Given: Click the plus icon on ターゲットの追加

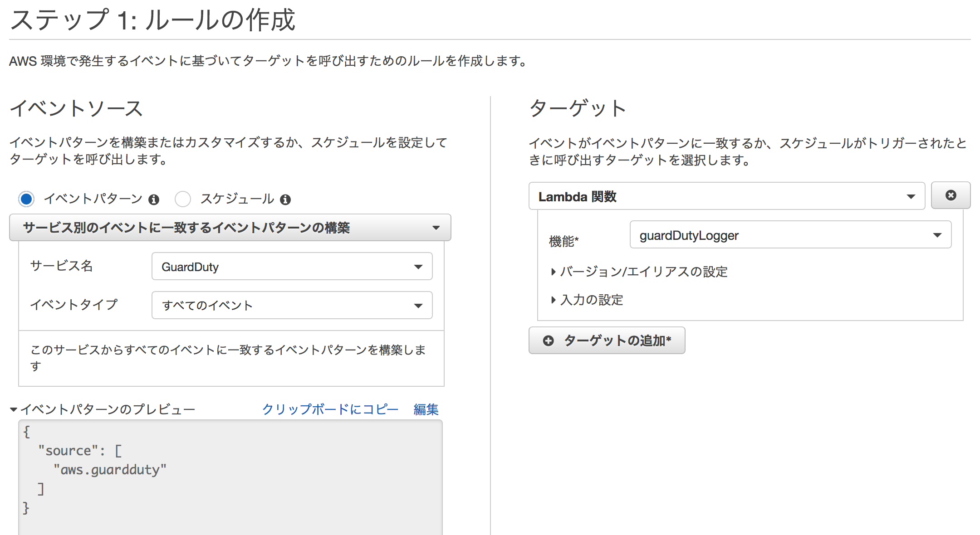Looking at the screenshot, I should (548, 340).
